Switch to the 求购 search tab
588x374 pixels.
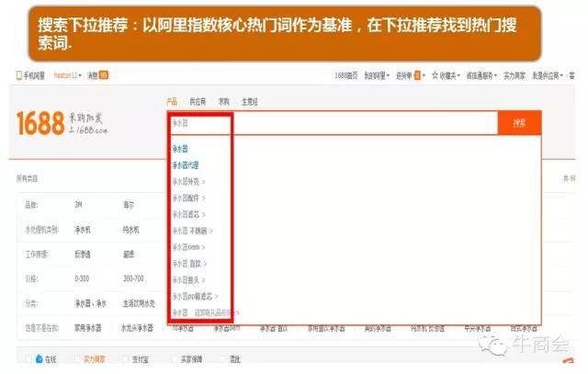(x=224, y=101)
